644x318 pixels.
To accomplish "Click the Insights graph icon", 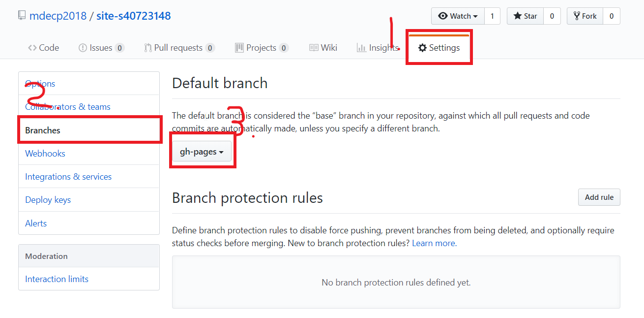I will tap(361, 48).
